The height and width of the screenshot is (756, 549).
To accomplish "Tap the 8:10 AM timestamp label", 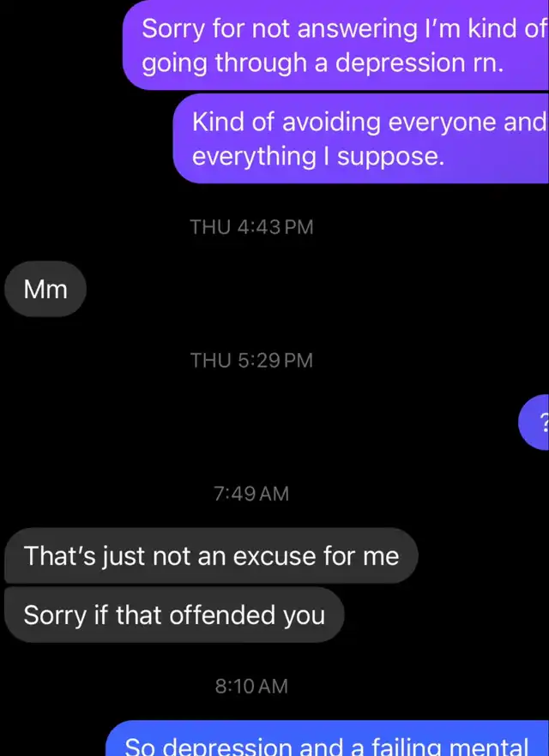I will 252,686.
